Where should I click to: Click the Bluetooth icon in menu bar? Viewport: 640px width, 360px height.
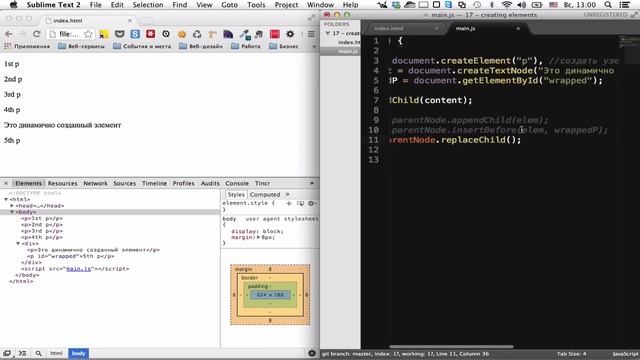click(x=492, y=5)
